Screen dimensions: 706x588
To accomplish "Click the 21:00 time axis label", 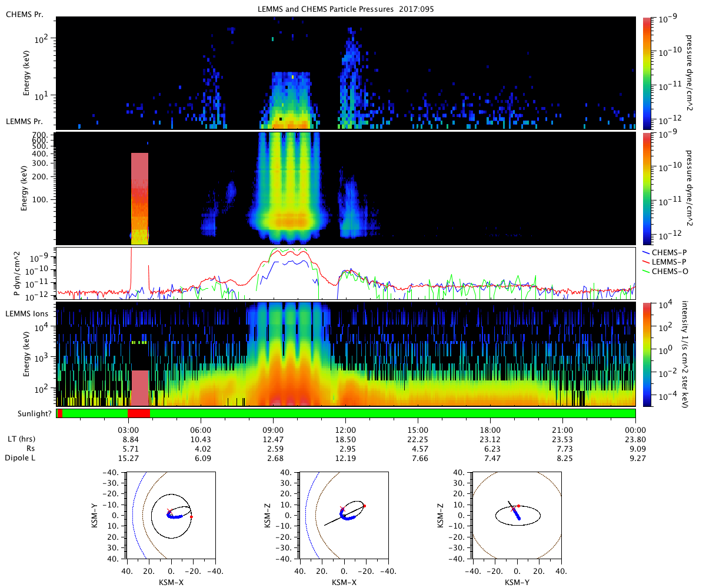I will pyautogui.click(x=563, y=430).
